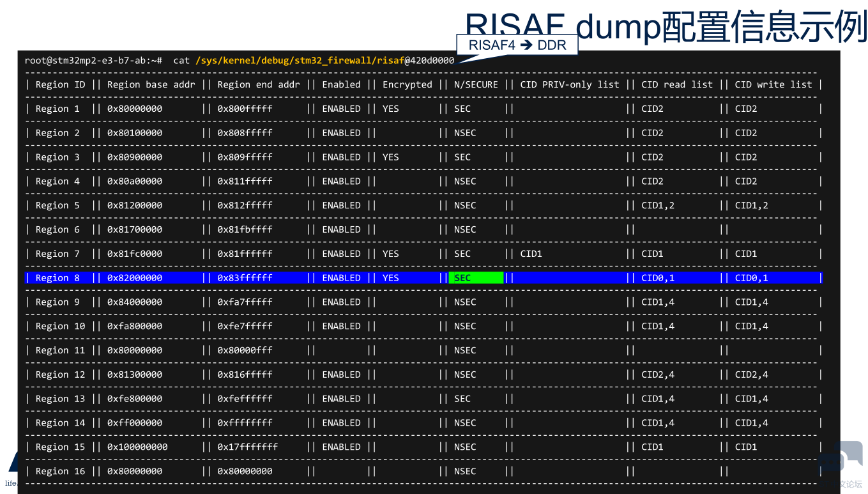
Task: Select the highlighted 'Region 8' row label
Action: click(x=57, y=278)
